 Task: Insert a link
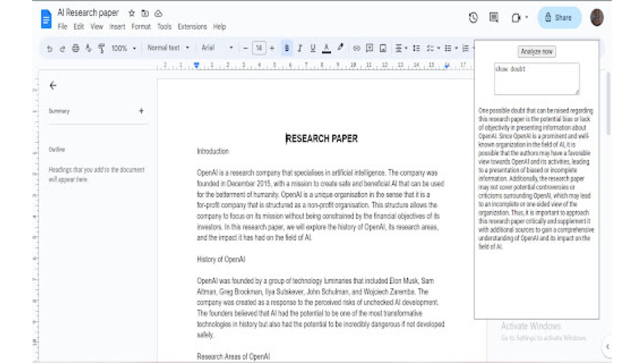point(357,48)
